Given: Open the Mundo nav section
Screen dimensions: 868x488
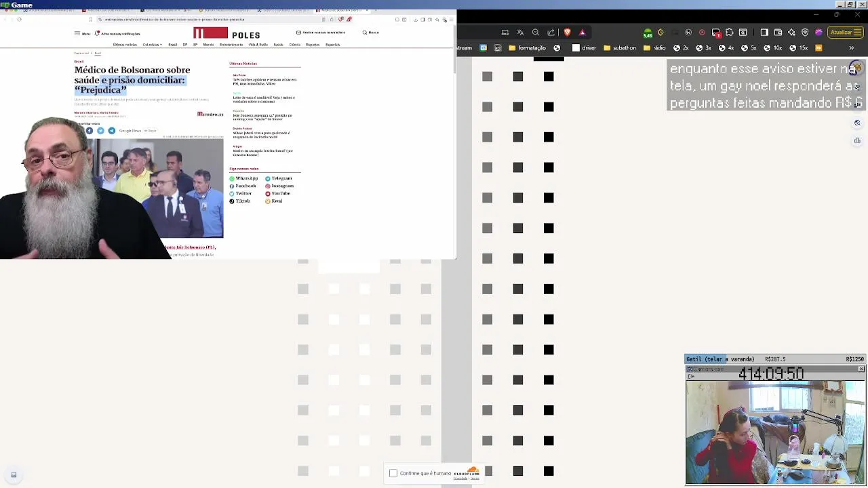Looking at the screenshot, I should coord(208,45).
